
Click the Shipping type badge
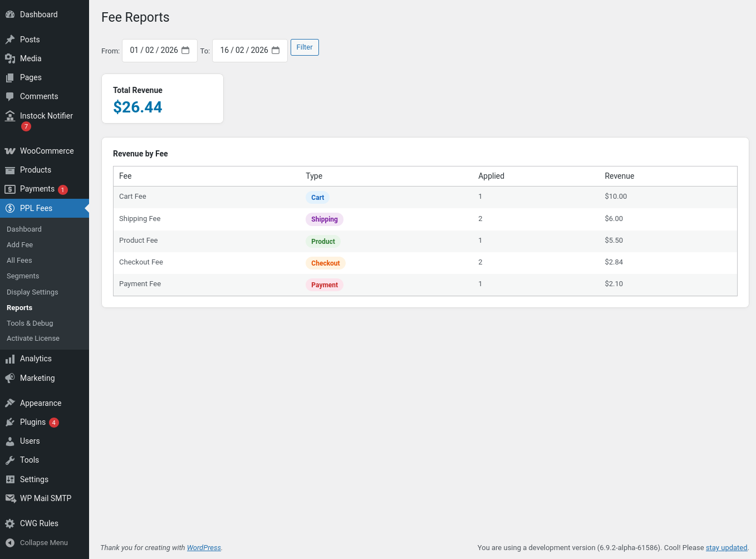click(325, 219)
